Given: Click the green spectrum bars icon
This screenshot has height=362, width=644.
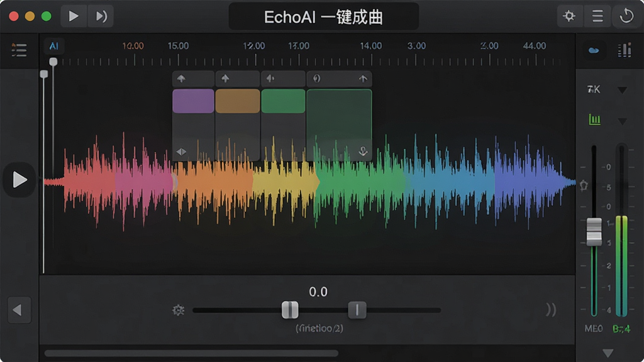Looking at the screenshot, I should (x=594, y=120).
